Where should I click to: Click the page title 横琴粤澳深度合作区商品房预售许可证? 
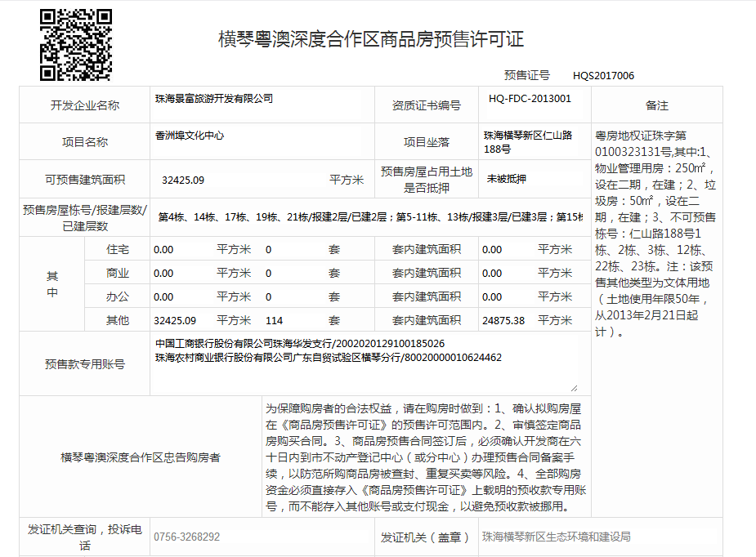(x=371, y=39)
